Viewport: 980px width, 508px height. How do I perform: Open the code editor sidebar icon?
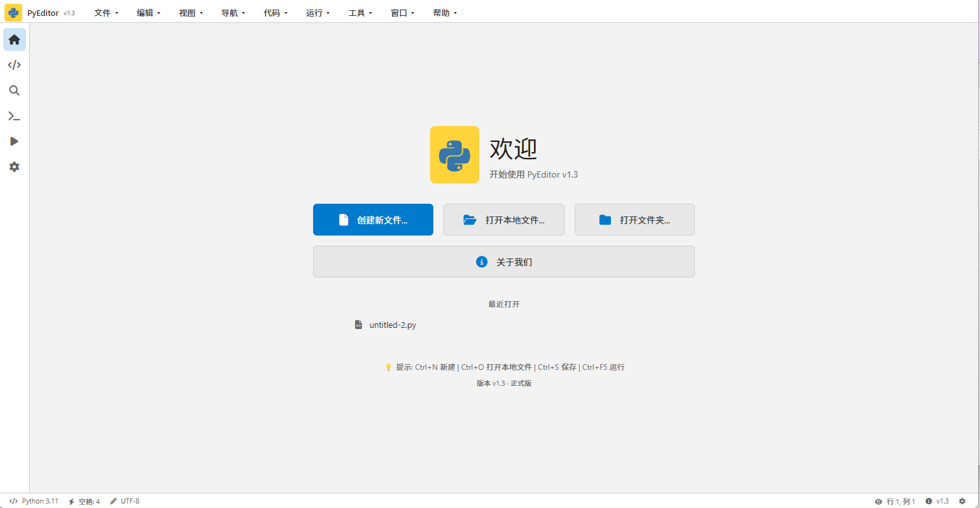(x=14, y=65)
